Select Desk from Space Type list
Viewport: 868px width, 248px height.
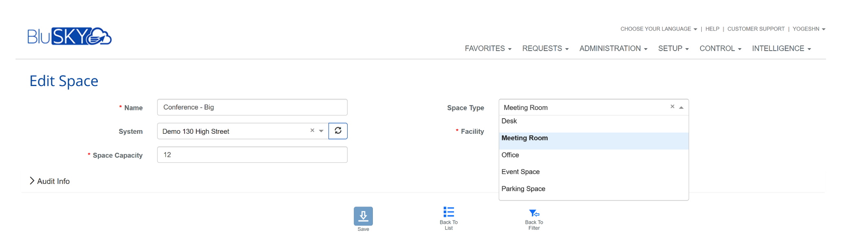click(x=509, y=121)
